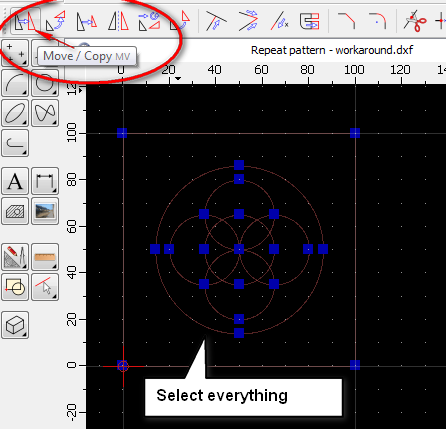The image size is (446, 429).
Task: Open the Projection tools cube icon
Action: [x=15, y=325]
